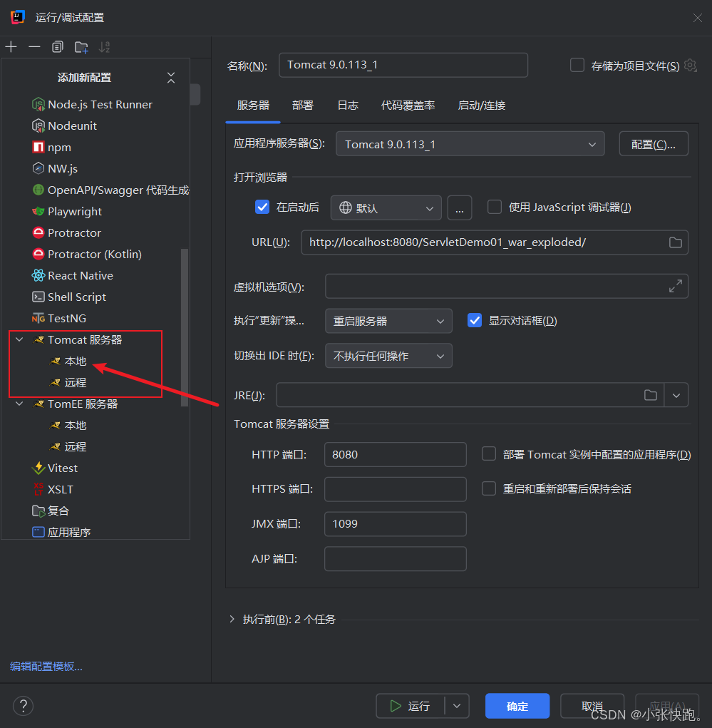Switch to the 日志 tab
Screen dimensions: 712x728
click(x=348, y=106)
